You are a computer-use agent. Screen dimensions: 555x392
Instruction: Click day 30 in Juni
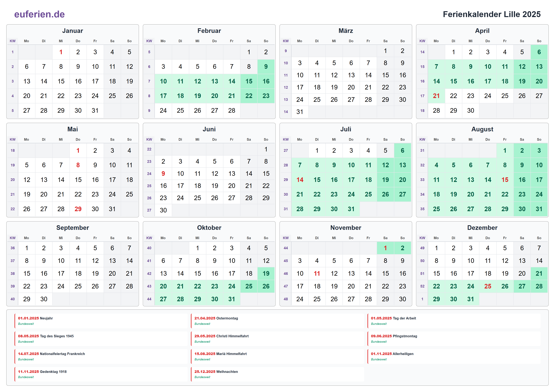pos(163,210)
